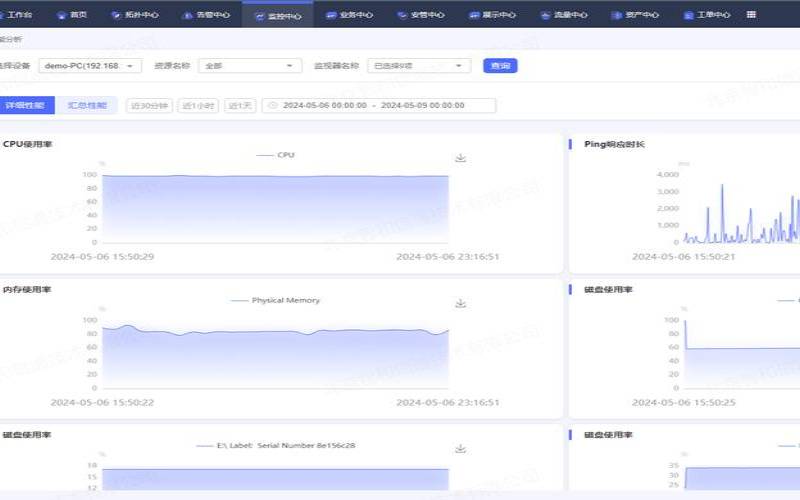Click the 首页 home icon in navigation
800x500 pixels.
click(x=61, y=16)
